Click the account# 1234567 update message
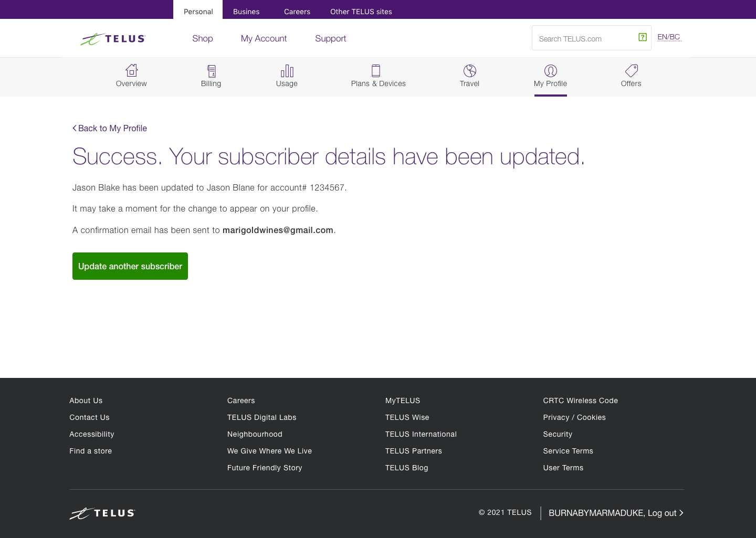The height and width of the screenshot is (538, 756). coord(209,187)
